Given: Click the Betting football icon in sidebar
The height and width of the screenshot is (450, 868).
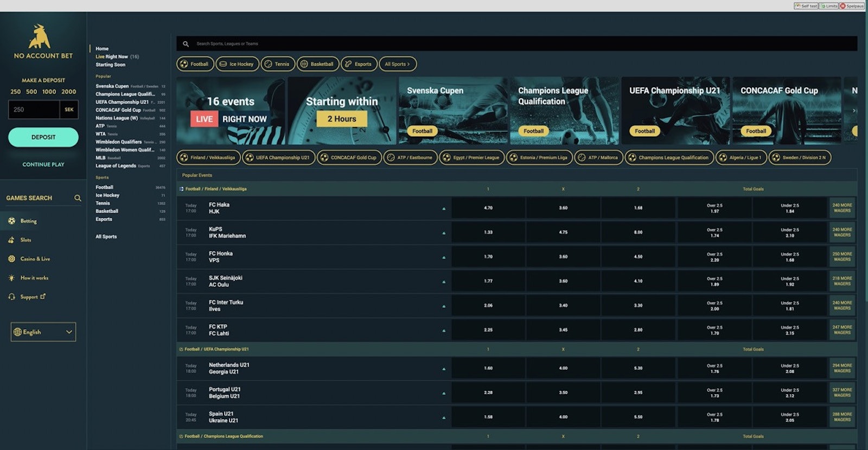Looking at the screenshot, I should [11, 221].
